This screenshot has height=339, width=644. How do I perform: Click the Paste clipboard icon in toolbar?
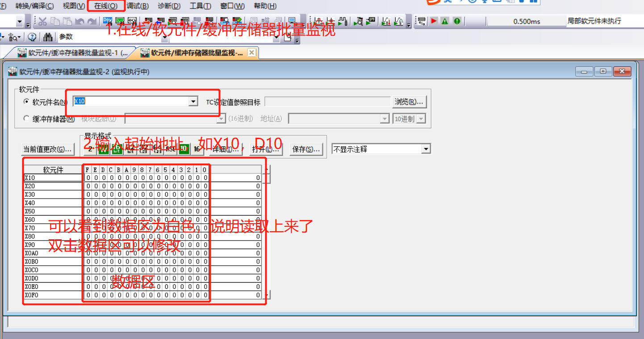67,21
